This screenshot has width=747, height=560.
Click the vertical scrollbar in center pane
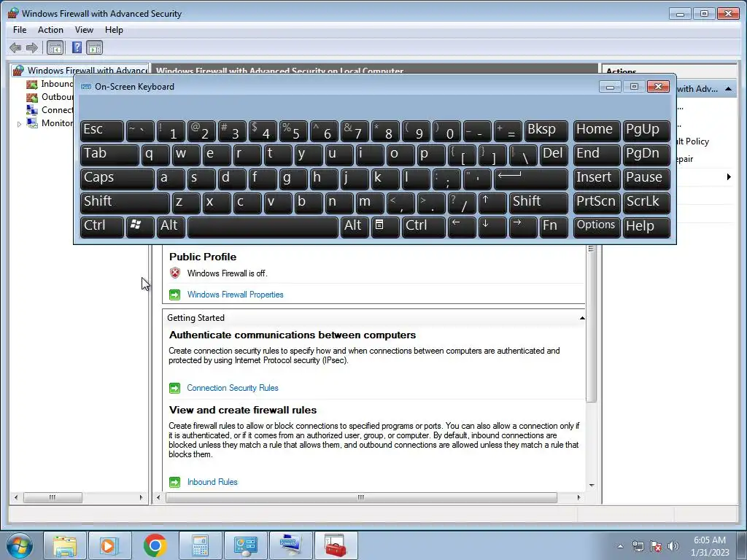pyautogui.click(x=591, y=324)
